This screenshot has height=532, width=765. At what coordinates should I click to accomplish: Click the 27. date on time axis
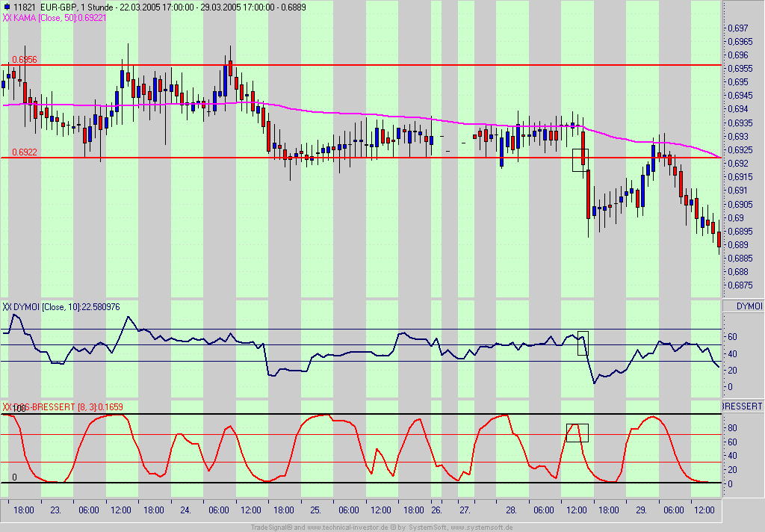pos(465,510)
